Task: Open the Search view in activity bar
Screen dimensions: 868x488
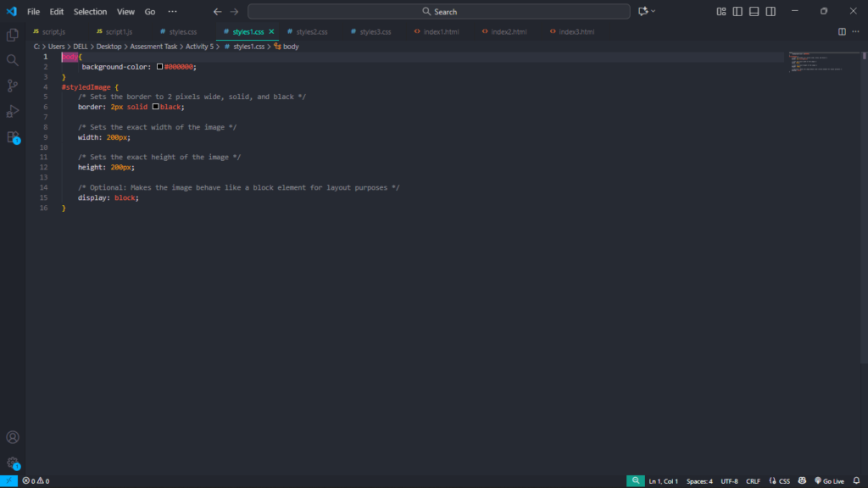Action: coord(13,60)
